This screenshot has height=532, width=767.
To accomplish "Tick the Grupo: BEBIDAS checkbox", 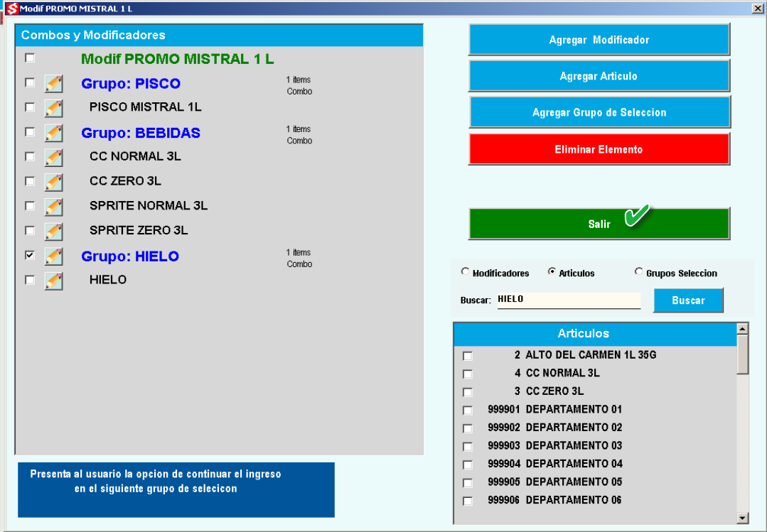I will point(30,131).
